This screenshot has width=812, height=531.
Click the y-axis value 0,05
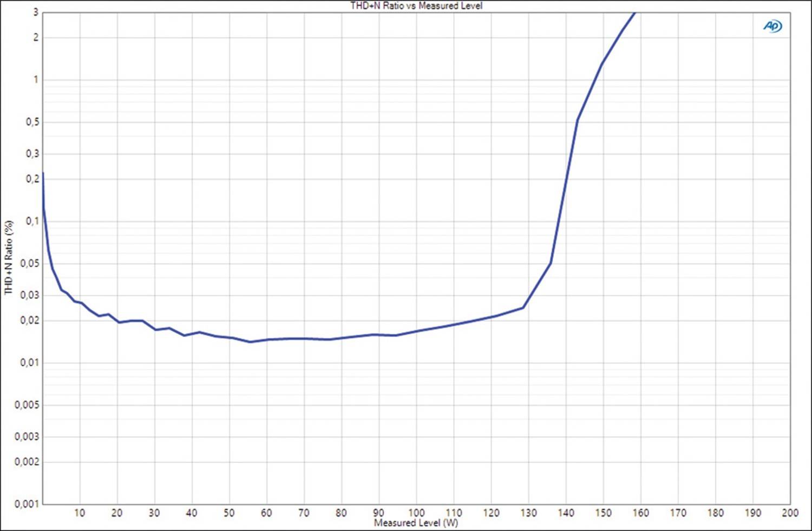pyautogui.click(x=30, y=263)
